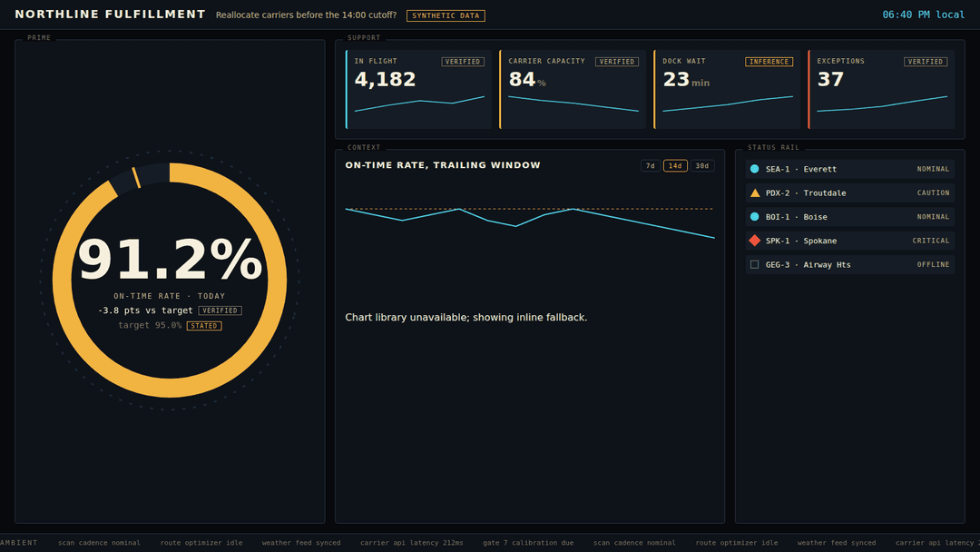
Task: Click the 06:40 PM local clock
Action: click(x=923, y=15)
